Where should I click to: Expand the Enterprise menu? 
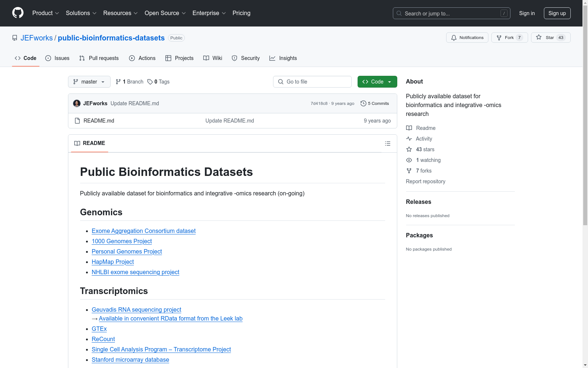(209, 13)
